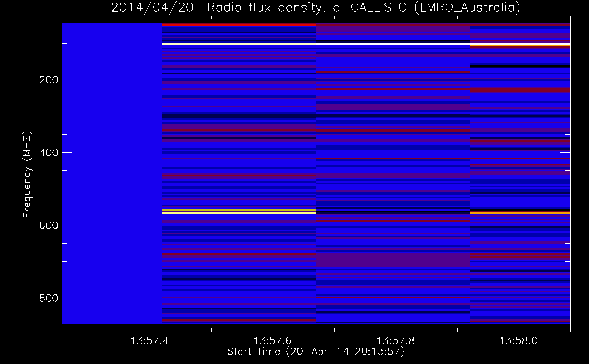Click the 400 frequency tick label
The height and width of the screenshot is (364, 589).
click(x=49, y=153)
